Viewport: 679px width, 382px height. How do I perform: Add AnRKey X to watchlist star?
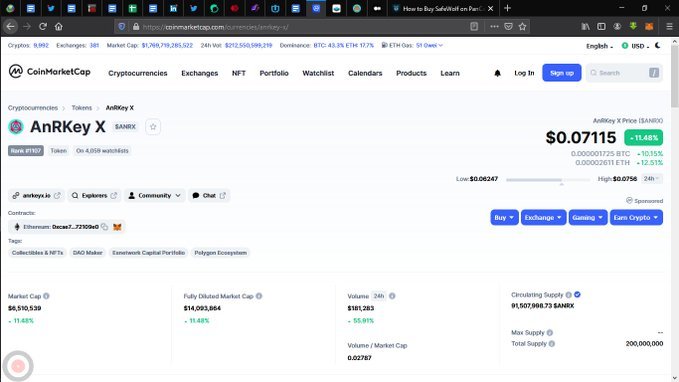coord(153,127)
